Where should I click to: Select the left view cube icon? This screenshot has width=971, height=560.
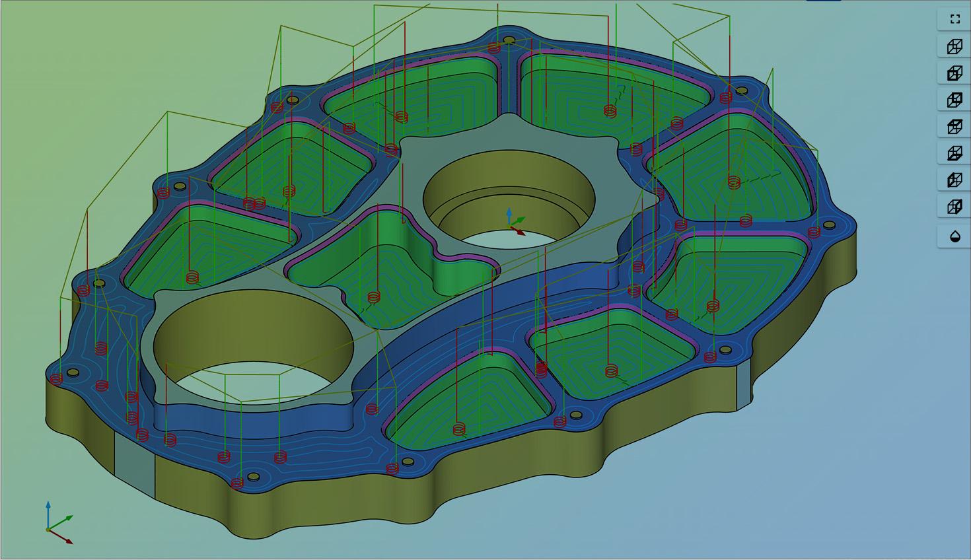954,180
